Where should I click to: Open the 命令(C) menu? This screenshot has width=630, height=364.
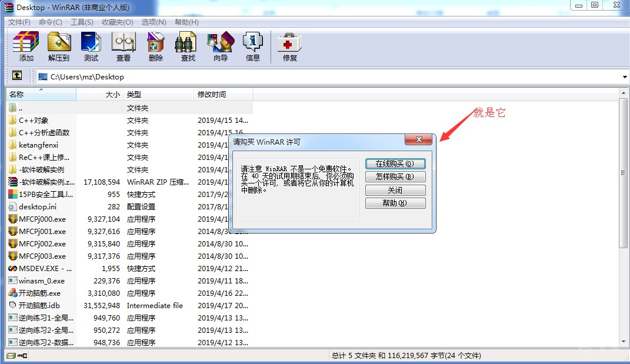[x=51, y=22]
